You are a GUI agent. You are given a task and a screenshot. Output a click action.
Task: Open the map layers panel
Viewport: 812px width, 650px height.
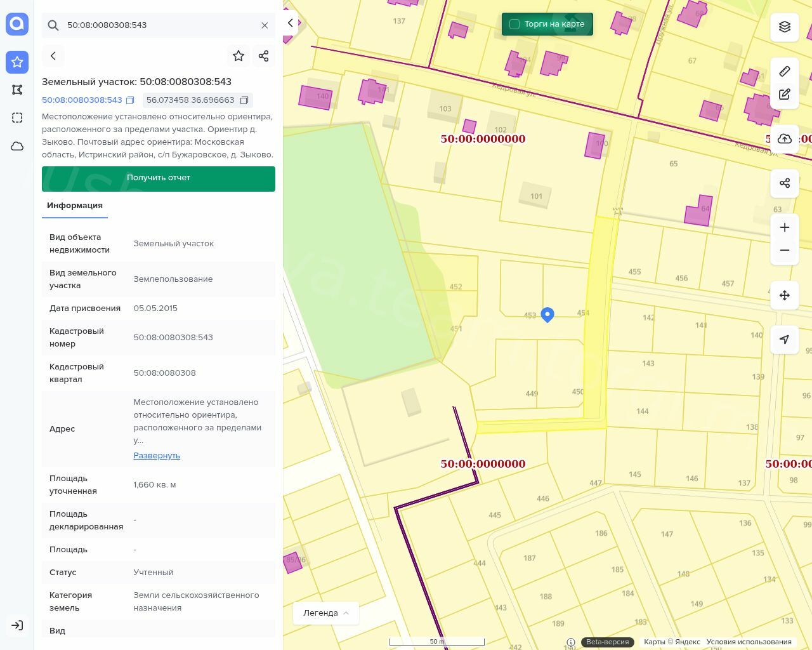(x=785, y=27)
